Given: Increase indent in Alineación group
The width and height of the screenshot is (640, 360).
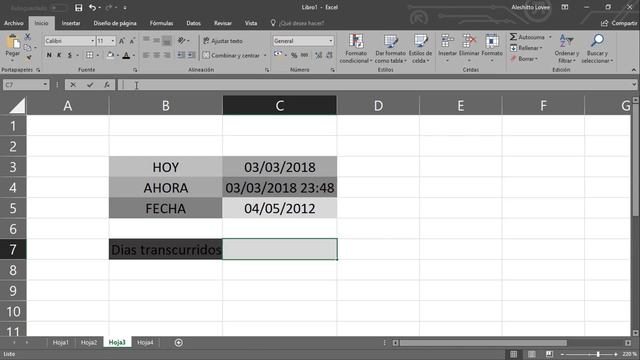Looking at the screenshot, I should 191,55.
